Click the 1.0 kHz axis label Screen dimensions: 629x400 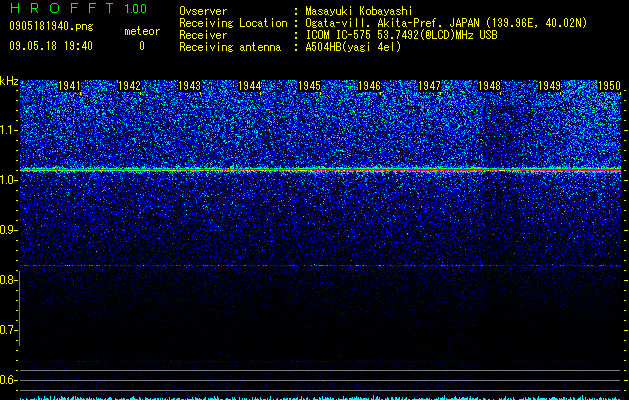coord(9,180)
